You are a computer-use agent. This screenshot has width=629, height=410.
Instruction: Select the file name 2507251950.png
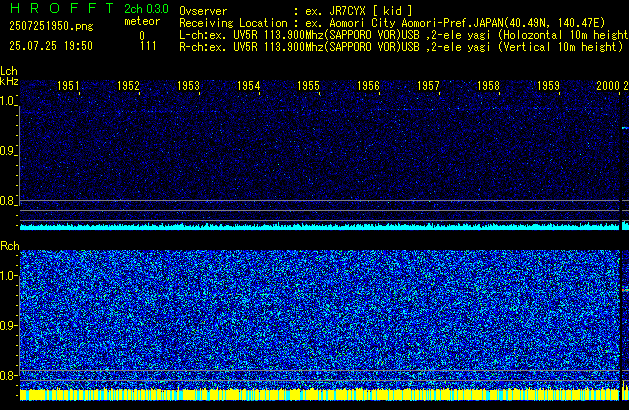[51, 26]
